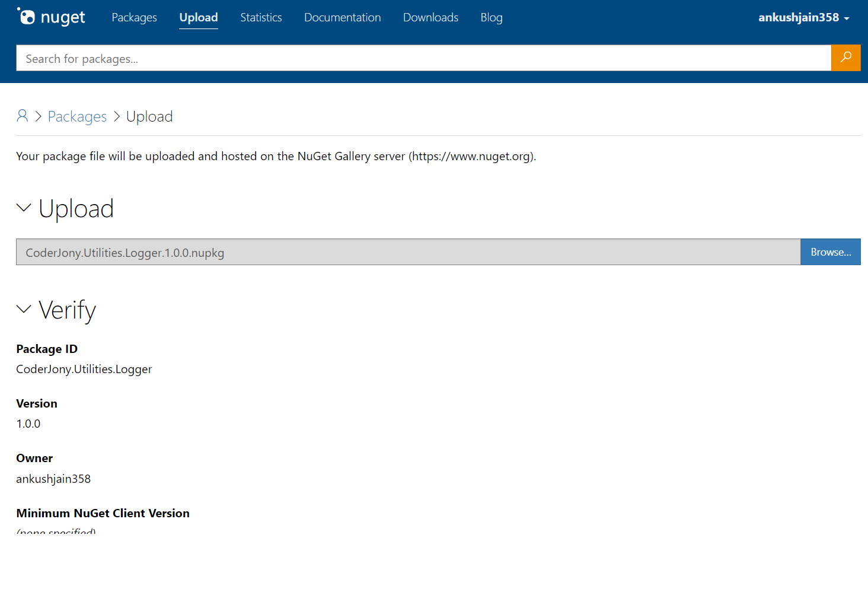Click the Package ID value CoderJony.Utilities.Logger
Viewport: 868px width, 611px height.
point(84,369)
